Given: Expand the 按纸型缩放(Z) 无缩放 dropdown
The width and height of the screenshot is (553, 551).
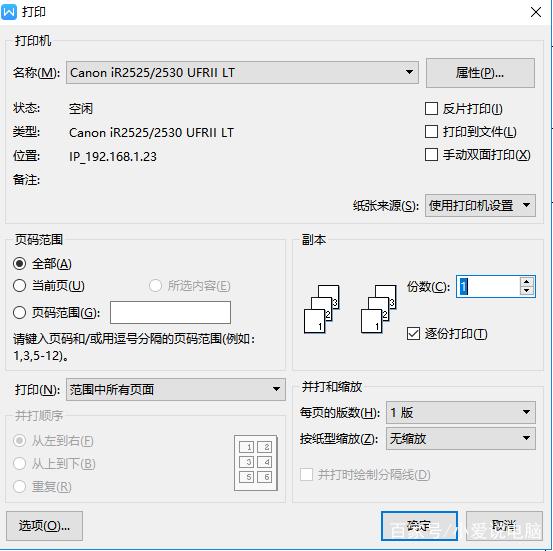Looking at the screenshot, I should tap(461, 438).
